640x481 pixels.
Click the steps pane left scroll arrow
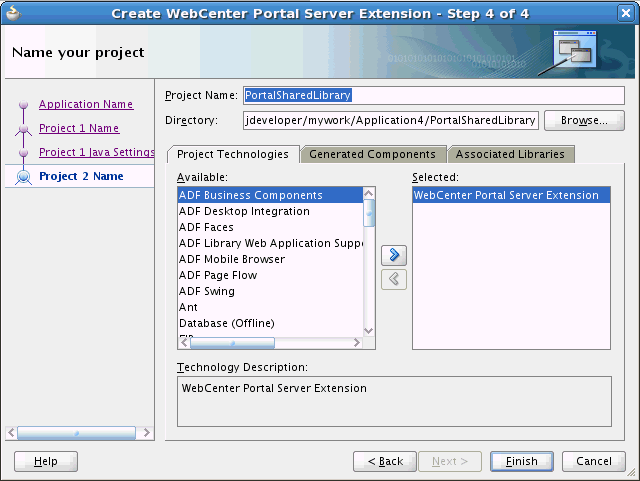(x=11, y=433)
